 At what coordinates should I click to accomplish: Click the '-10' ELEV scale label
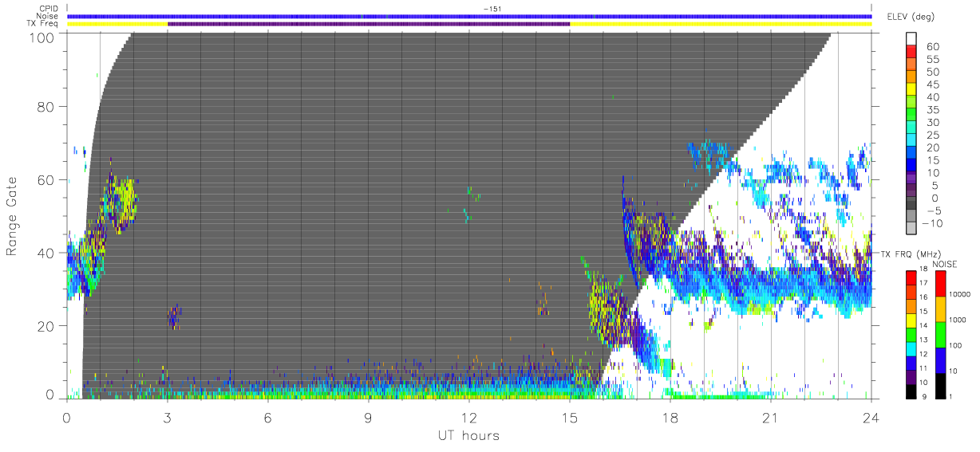click(x=934, y=224)
